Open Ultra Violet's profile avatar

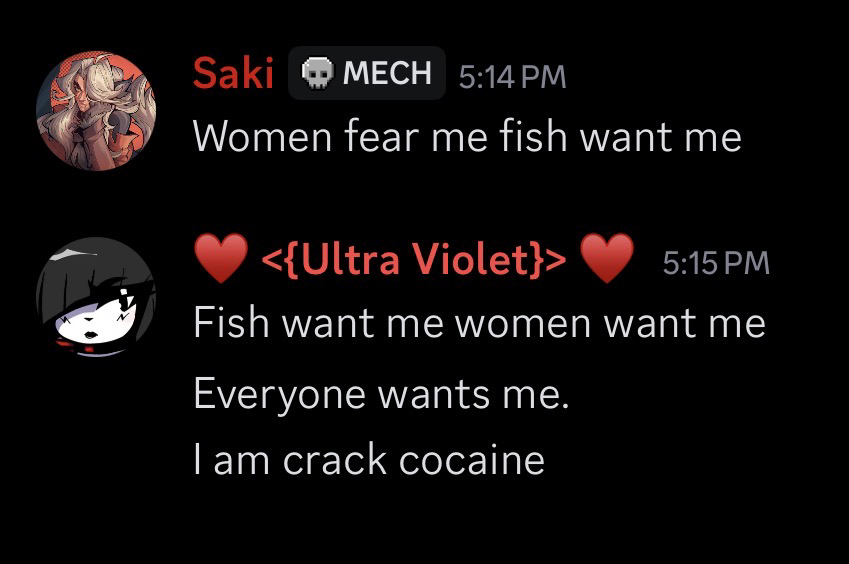(x=96, y=297)
